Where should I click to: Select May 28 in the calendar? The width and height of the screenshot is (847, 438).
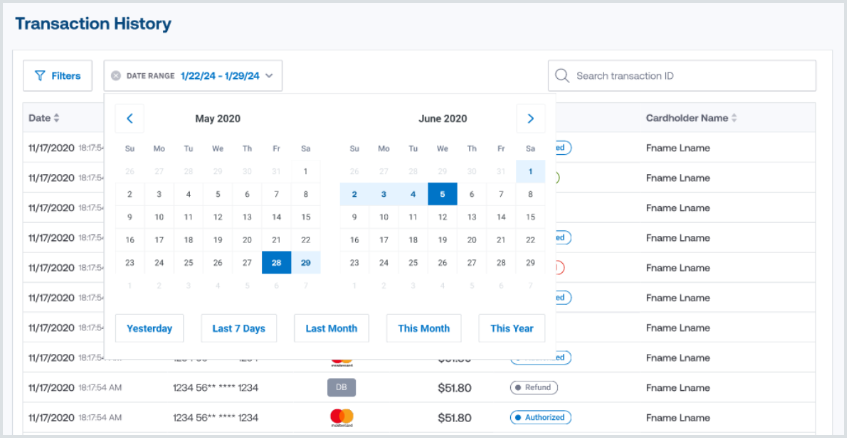click(277, 263)
